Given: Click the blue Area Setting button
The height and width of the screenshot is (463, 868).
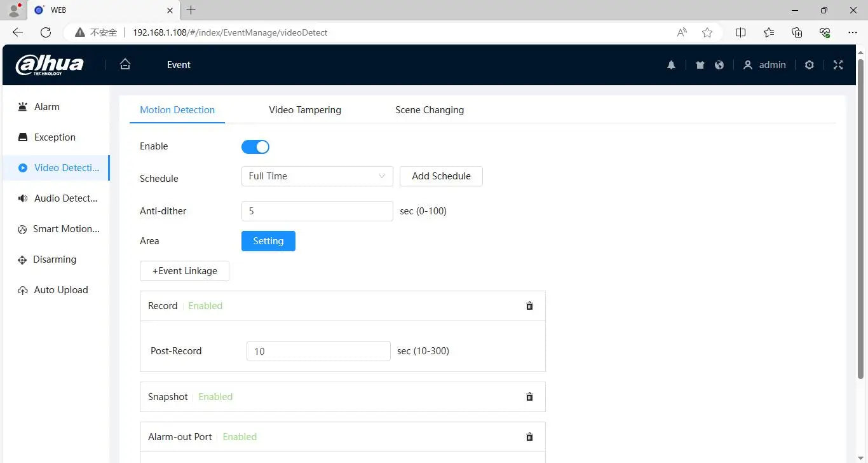Looking at the screenshot, I should coord(268,241).
